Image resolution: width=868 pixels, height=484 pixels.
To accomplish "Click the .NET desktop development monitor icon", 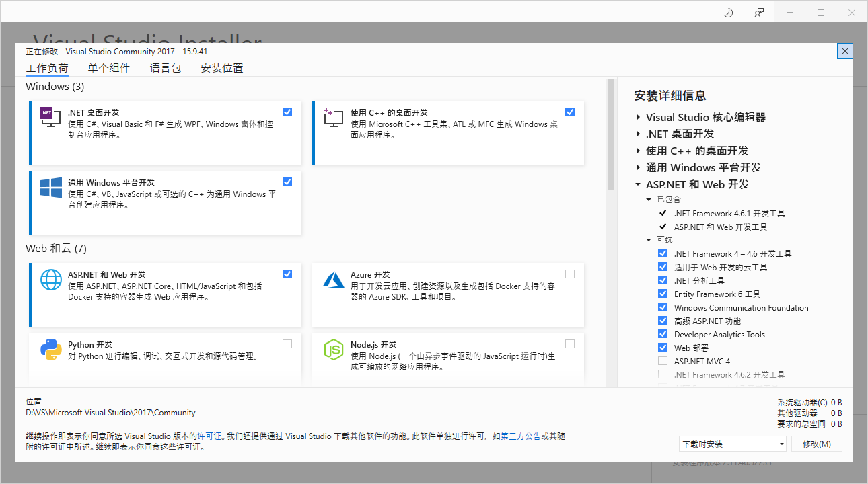I will tap(51, 118).
